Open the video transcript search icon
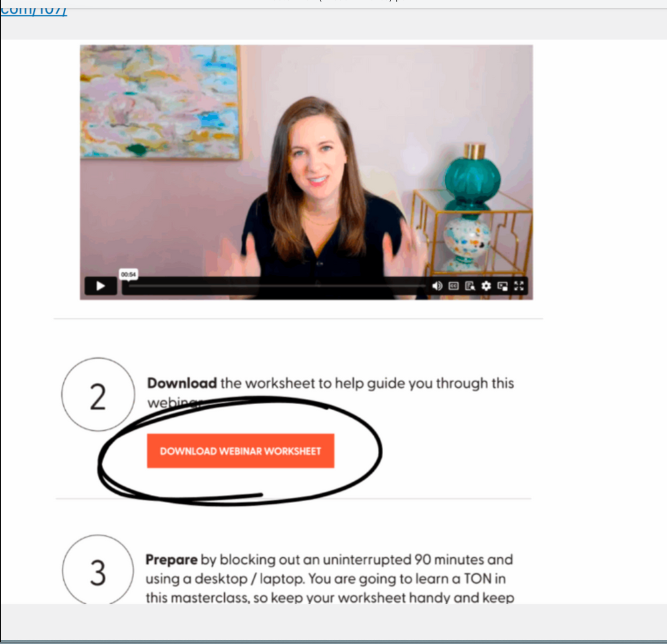 click(x=470, y=286)
